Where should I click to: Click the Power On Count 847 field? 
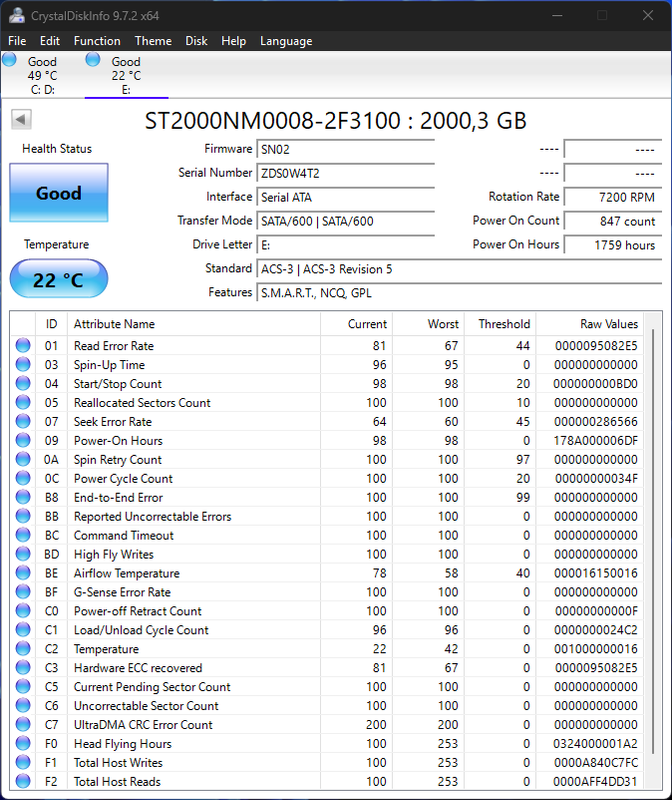(x=613, y=221)
